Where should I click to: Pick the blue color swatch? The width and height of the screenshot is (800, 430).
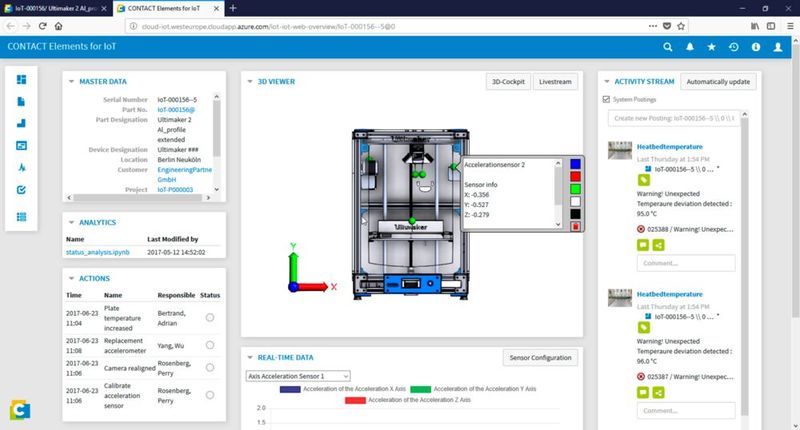[574, 163]
